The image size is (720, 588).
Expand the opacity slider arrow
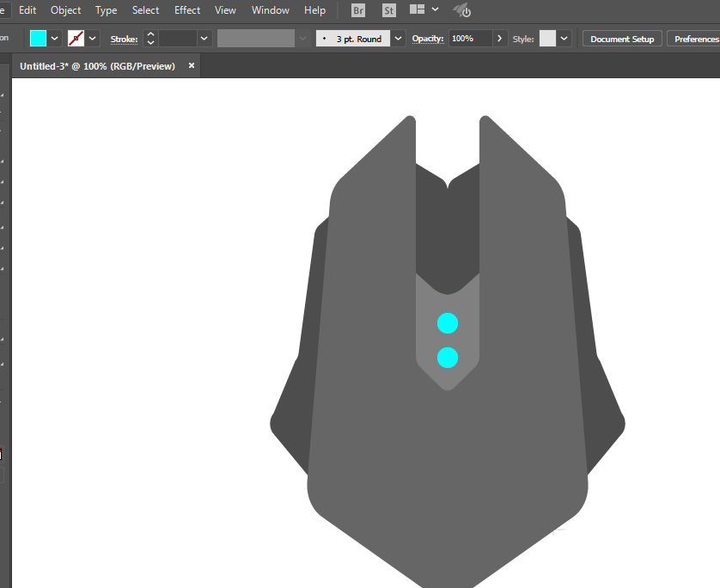click(x=500, y=39)
